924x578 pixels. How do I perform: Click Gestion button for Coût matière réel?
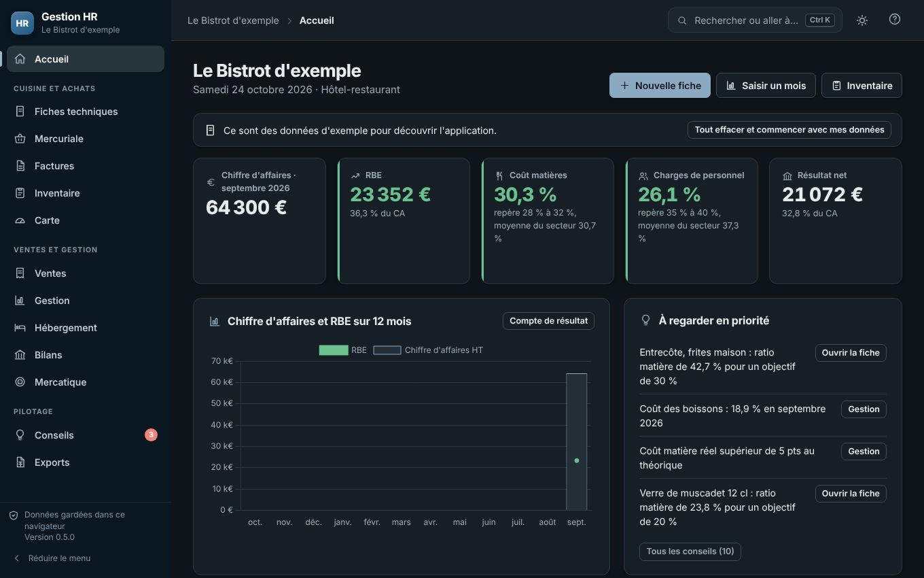864,452
